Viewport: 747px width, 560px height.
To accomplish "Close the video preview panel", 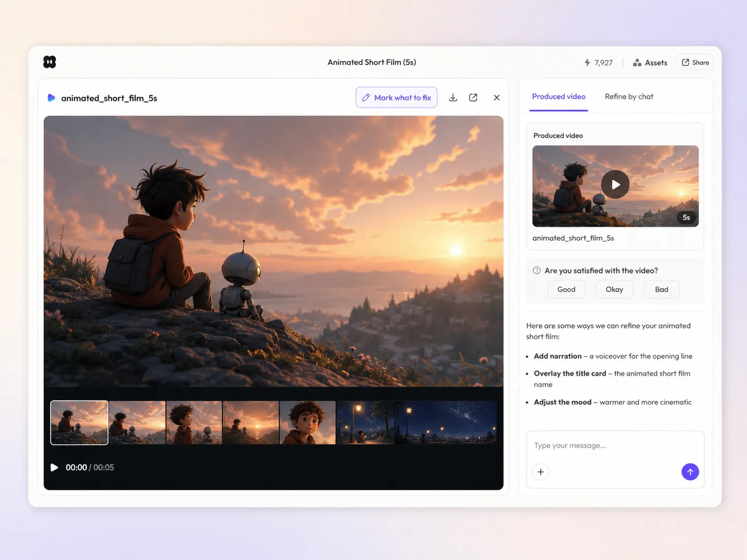I will click(497, 97).
